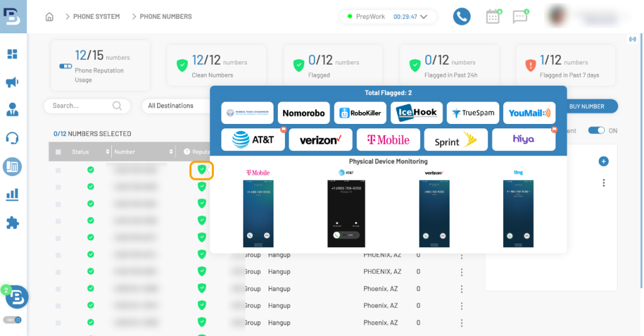Screen dimensions: 644x336
Task: Select the Sprint carrier tile
Action: coord(456,140)
